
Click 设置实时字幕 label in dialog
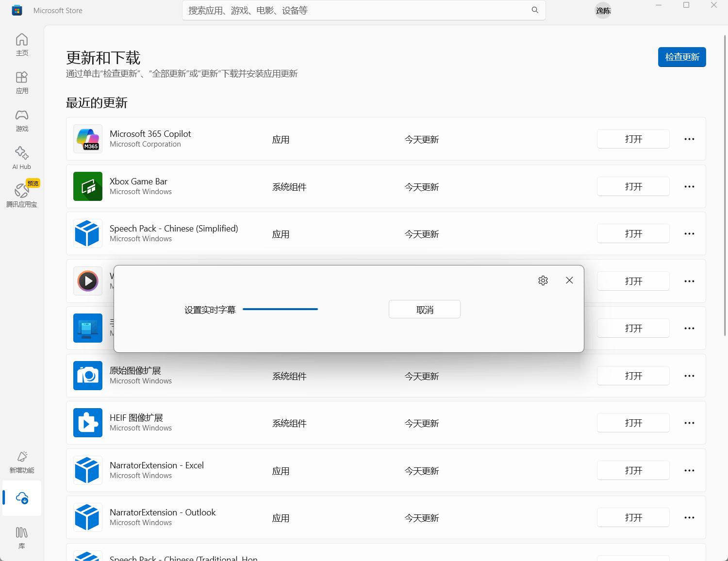click(x=210, y=310)
